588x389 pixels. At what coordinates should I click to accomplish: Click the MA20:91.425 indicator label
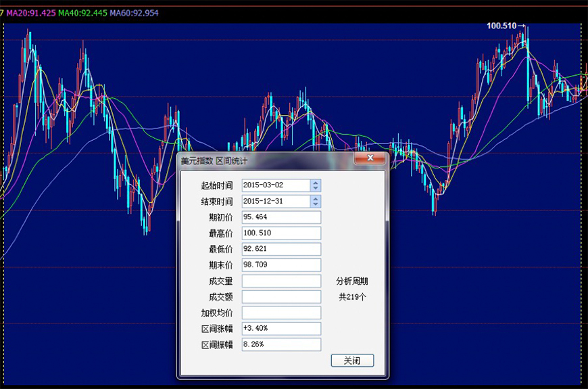pos(32,13)
